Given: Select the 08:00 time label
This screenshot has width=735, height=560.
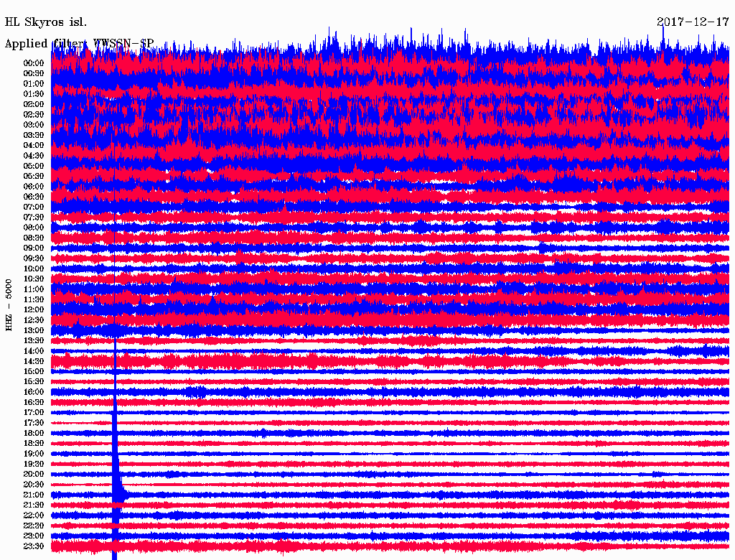Looking at the screenshot, I should coord(34,228).
